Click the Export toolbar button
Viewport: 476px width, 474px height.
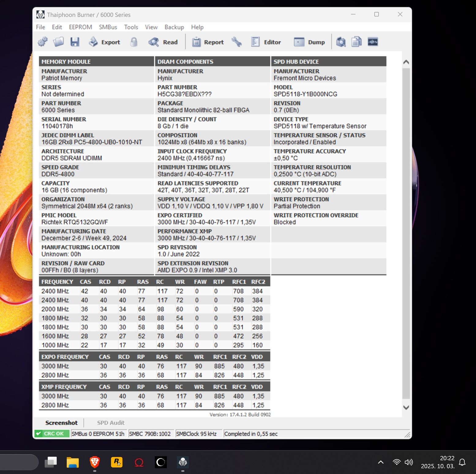click(104, 42)
